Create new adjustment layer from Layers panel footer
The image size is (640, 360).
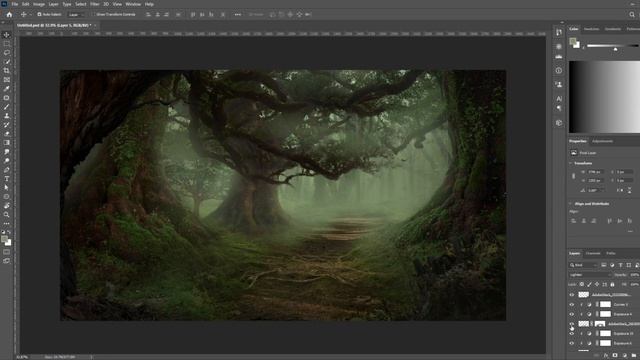pos(624,356)
